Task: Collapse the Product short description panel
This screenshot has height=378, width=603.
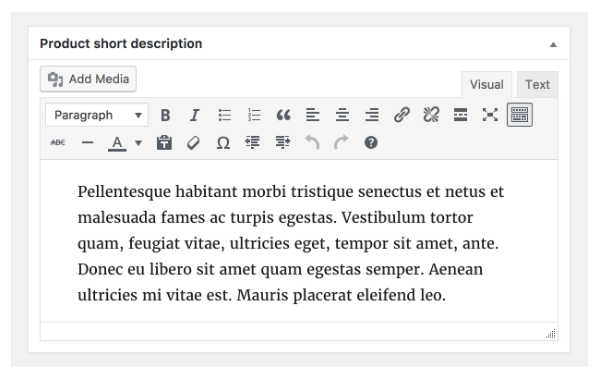Action: 553,44
